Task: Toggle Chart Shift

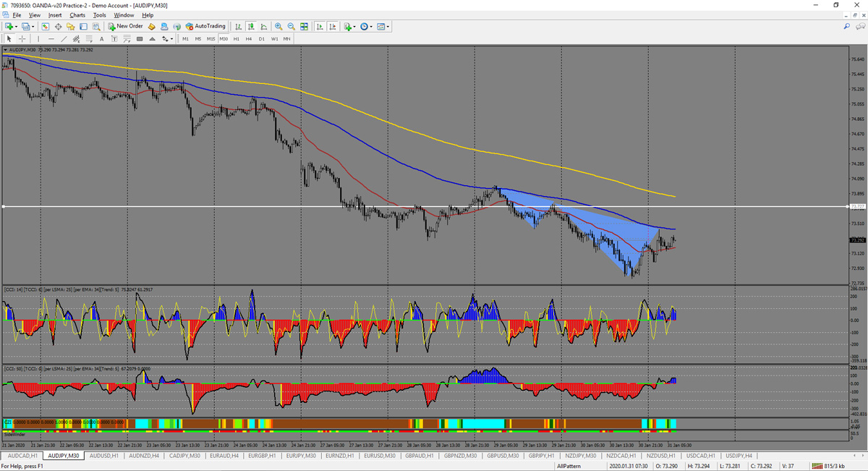Action: coord(332,27)
